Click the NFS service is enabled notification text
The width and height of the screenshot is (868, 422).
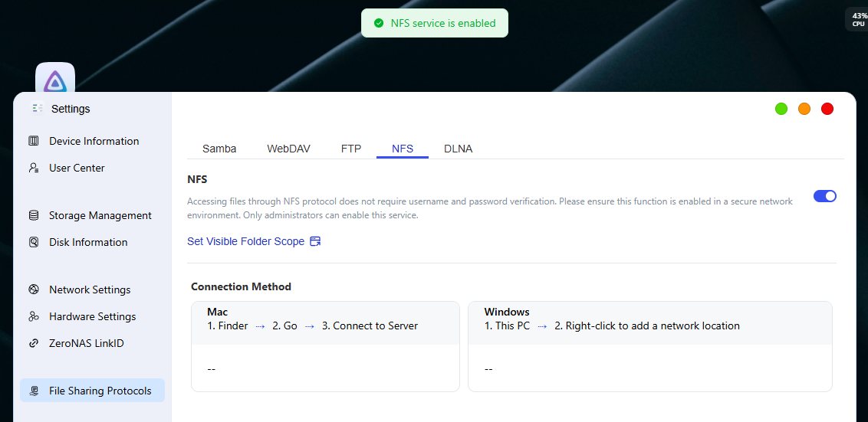443,23
